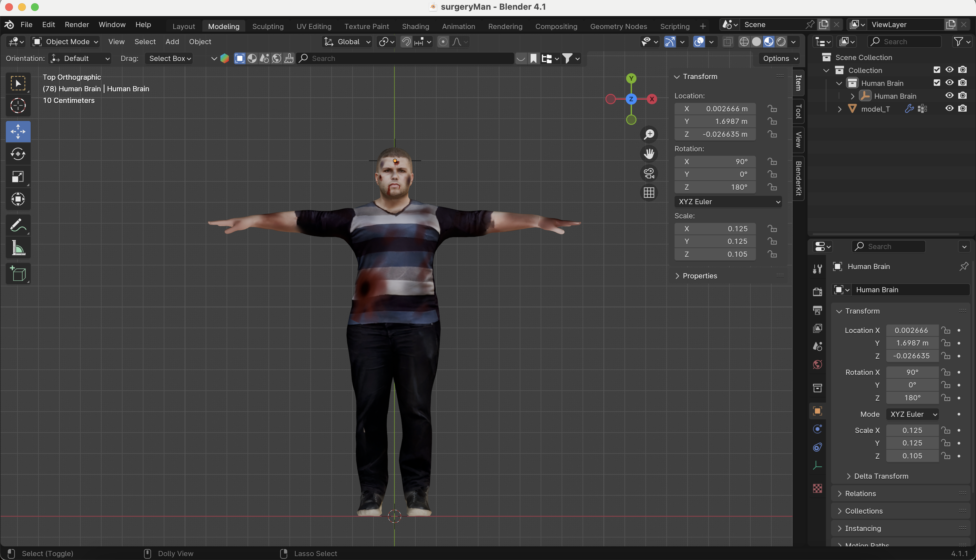Select the Scale tool
Viewport: 976px width, 560px height.
click(x=18, y=176)
